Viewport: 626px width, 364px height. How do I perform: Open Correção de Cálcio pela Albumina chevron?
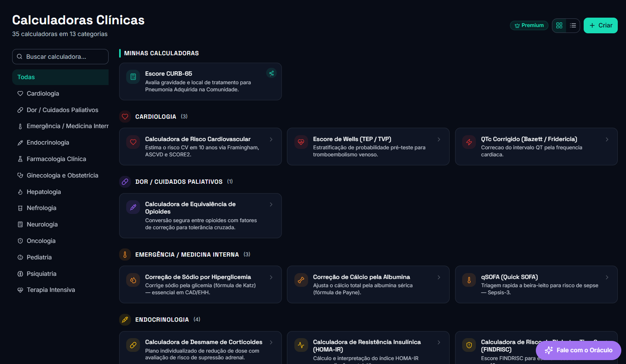point(439,277)
